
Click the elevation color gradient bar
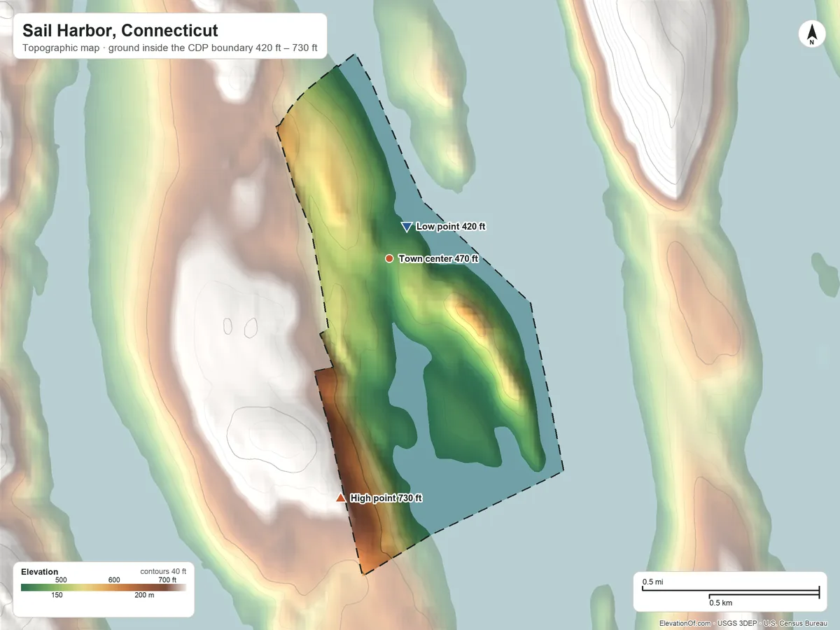104,588
